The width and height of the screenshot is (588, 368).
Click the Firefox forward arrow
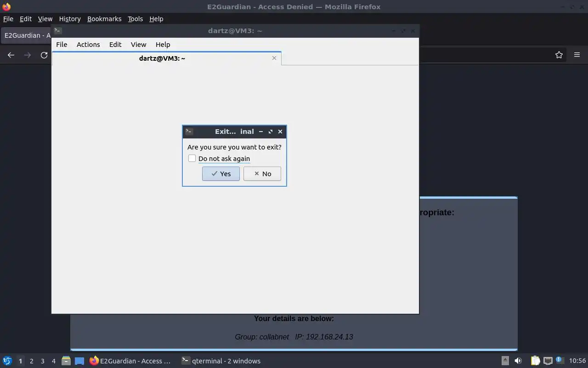tap(28, 55)
